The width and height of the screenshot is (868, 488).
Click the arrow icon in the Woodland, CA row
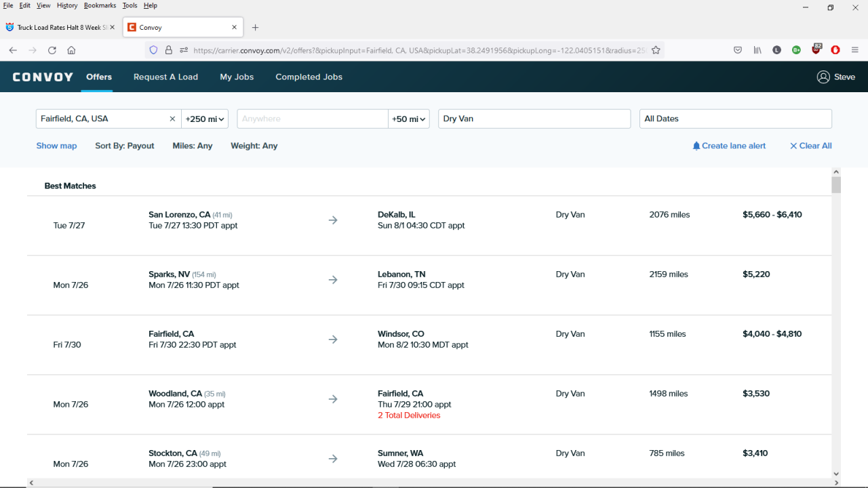click(x=333, y=399)
